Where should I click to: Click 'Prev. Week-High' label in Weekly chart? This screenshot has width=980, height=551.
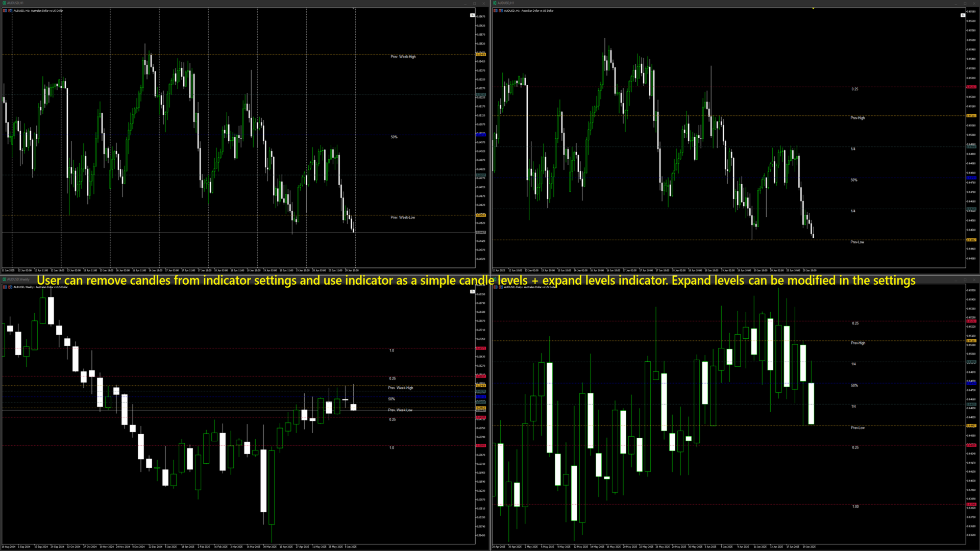click(x=401, y=388)
